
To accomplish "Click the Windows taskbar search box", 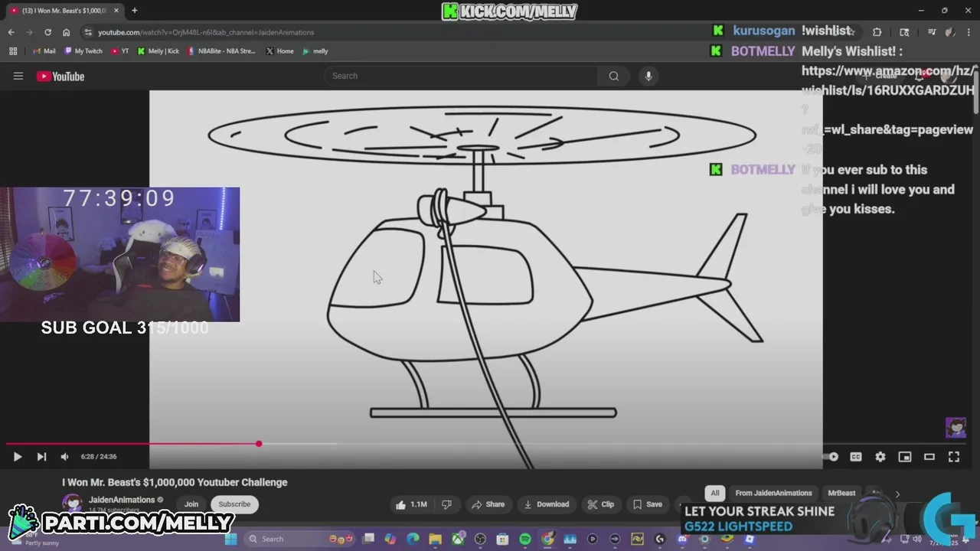I will [299, 539].
